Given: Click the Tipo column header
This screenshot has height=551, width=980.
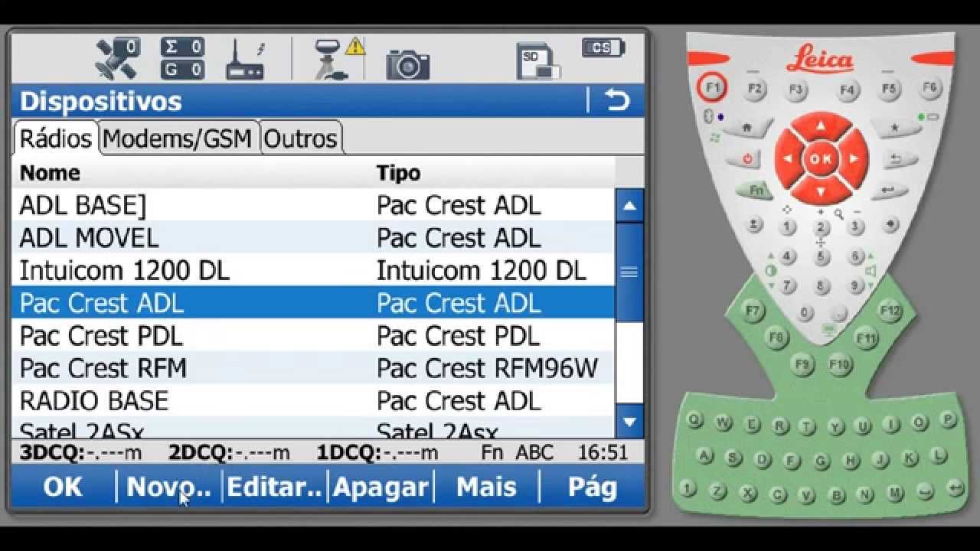Looking at the screenshot, I should click(398, 173).
